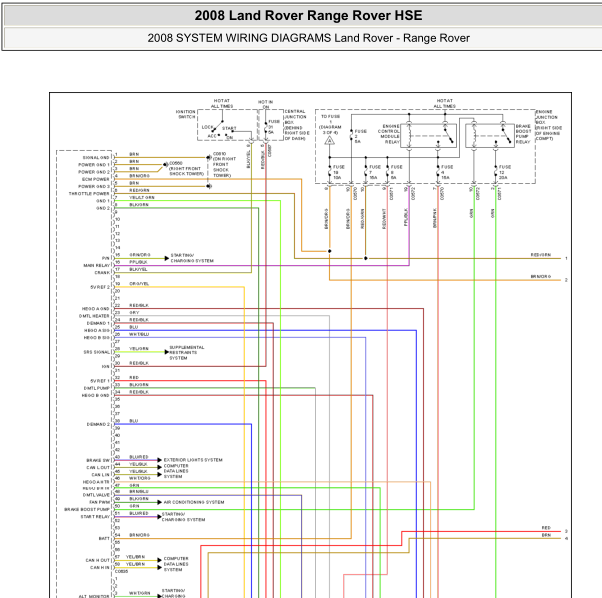The image size is (602, 598).
Task: Select the 'IGNITION SWITCH' label
Action: click(x=185, y=114)
